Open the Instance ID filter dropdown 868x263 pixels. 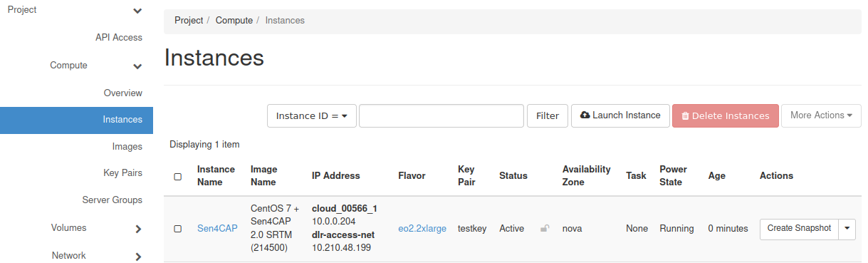click(x=312, y=115)
